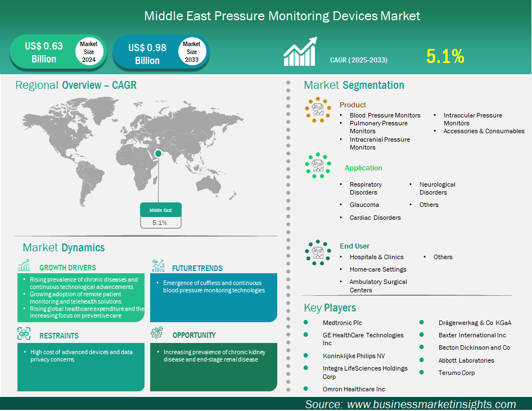The height and width of the screenshot is (411, 532).
Task: Click the Middle East label box on map
Action: [161, 210]
